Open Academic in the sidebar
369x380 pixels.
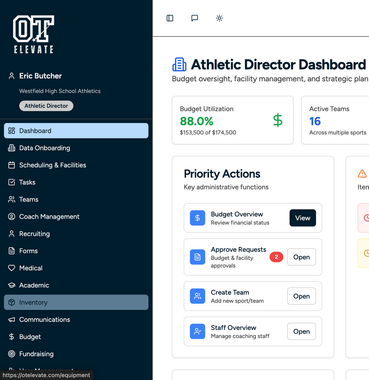76,285
